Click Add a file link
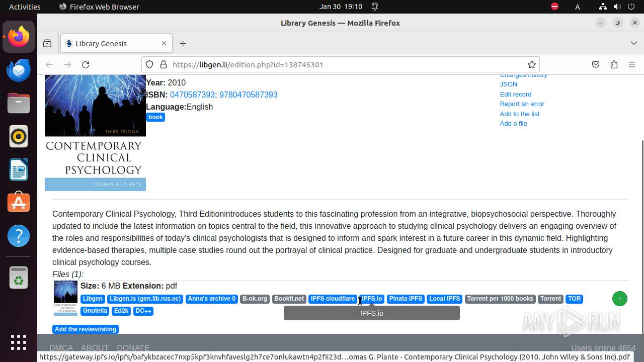 tap(513, 123)
